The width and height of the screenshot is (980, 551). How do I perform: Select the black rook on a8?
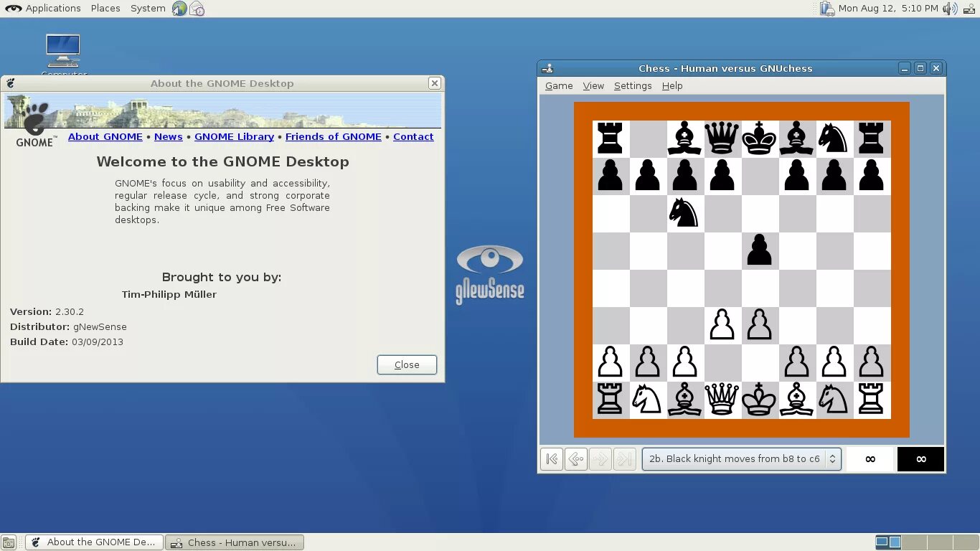pyautogui.click(x=611, y=138)
